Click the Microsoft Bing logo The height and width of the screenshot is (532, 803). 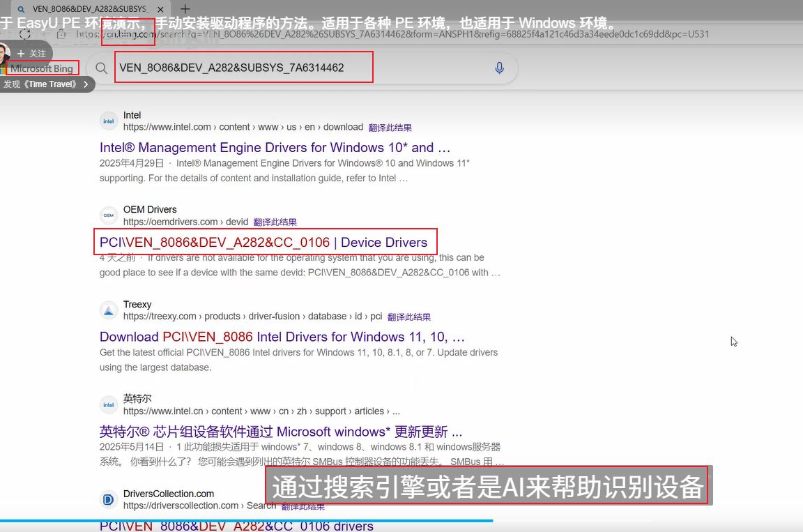(40, 68)
